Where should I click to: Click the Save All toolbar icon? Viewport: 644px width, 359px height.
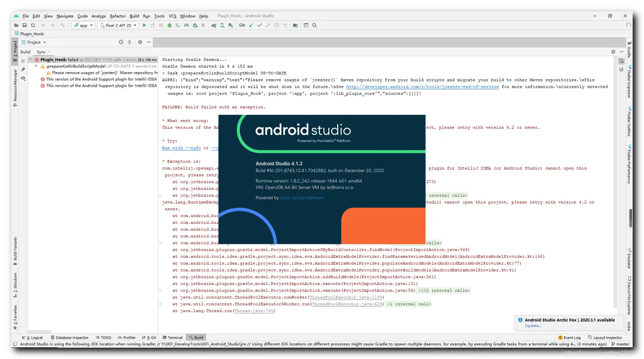(25, 25)
